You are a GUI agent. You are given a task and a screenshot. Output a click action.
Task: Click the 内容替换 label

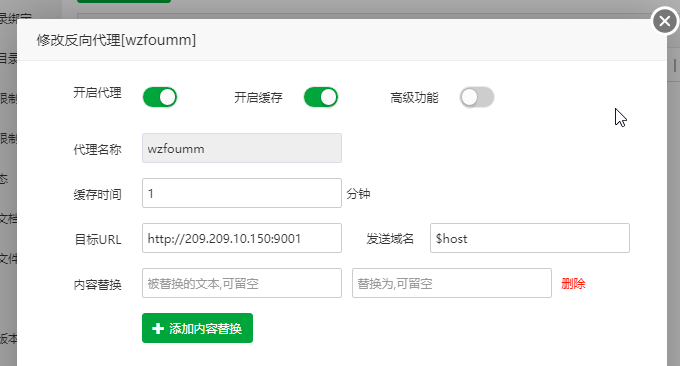pos(98,284)
